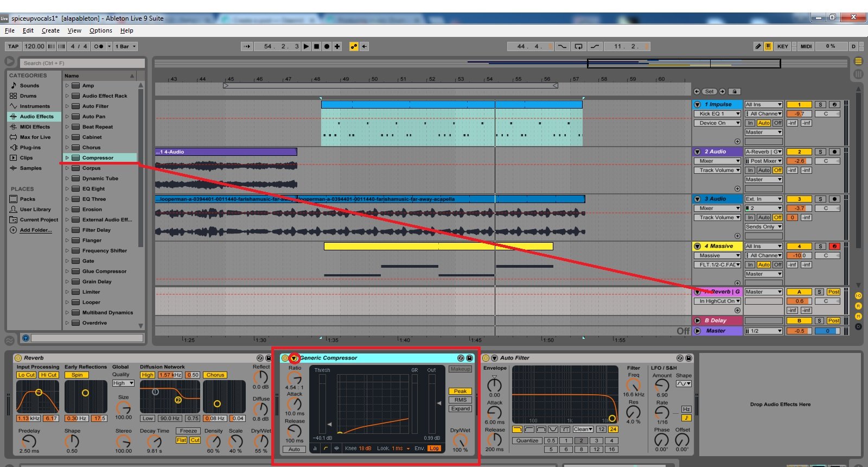
Task: Toggle Automation Arm button
Action: pyautogui.click(x=354, y=47)
